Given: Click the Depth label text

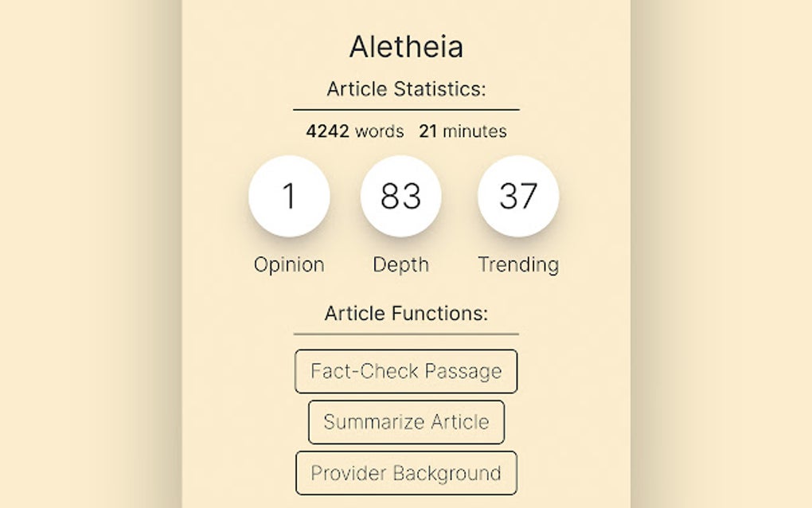Looking at the screenshot, I should tap(401, 264).
